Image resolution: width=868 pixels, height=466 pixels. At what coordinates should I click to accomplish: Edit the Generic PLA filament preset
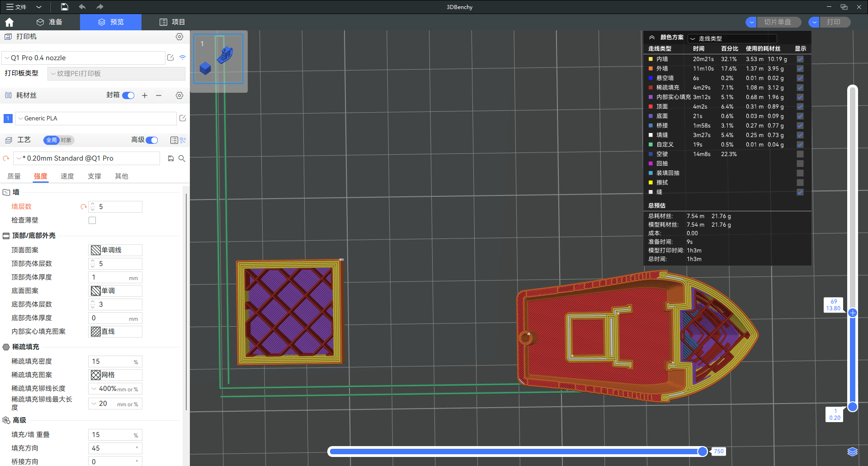[183, 118]
